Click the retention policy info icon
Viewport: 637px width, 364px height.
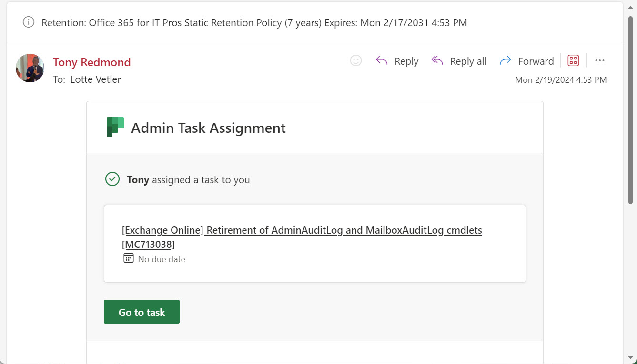[29, 22]
